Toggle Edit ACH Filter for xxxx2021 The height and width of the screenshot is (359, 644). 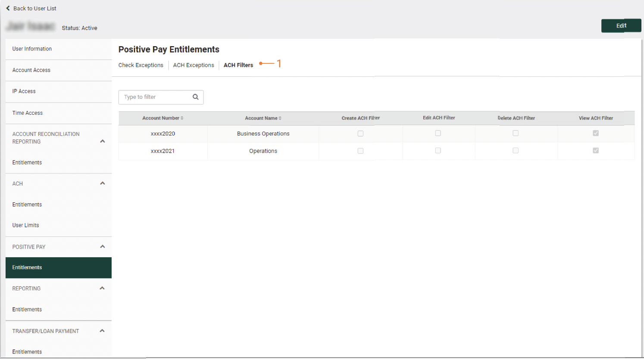[438, 151]
